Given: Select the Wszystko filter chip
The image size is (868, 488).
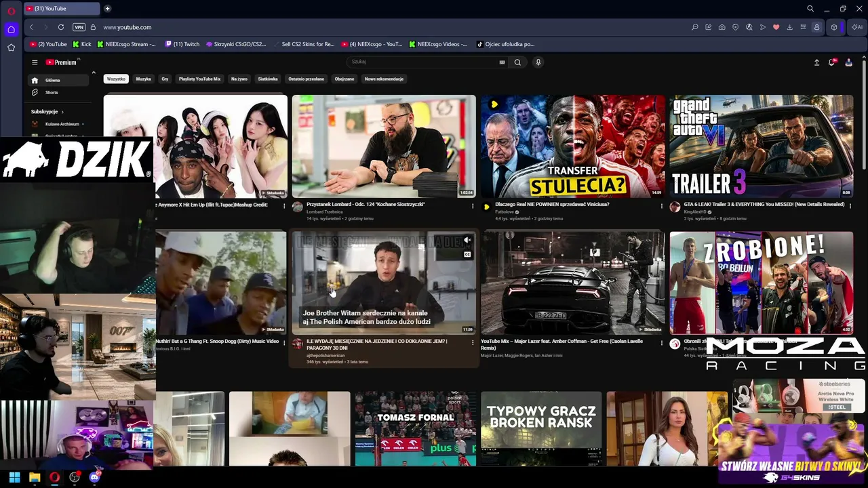Looking at the screenshot, I should (x=116, y=79).
